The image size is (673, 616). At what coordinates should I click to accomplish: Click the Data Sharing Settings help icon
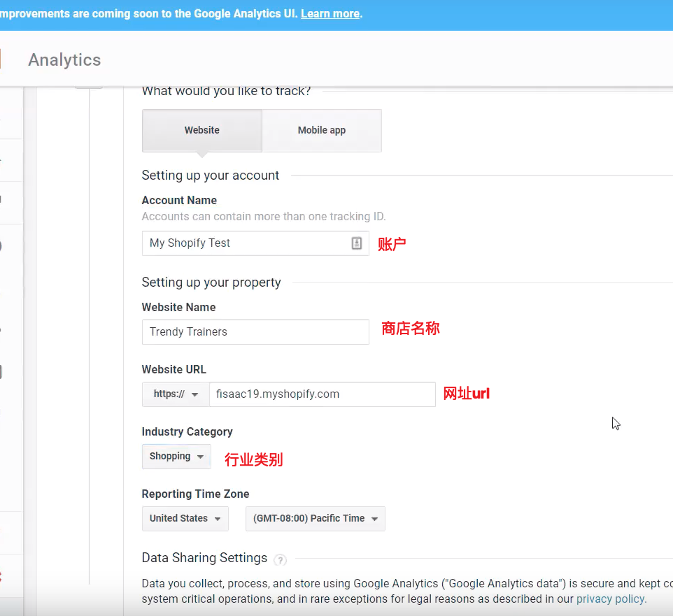281,560
